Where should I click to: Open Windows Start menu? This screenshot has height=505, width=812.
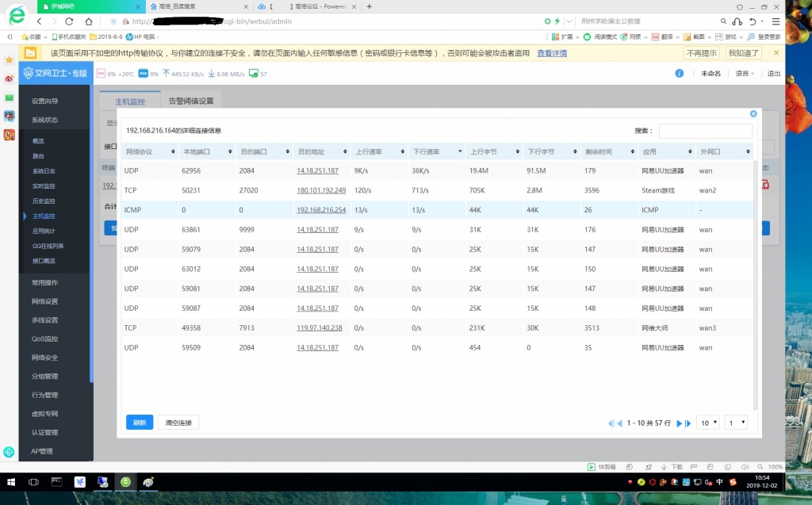click(11, 481)
